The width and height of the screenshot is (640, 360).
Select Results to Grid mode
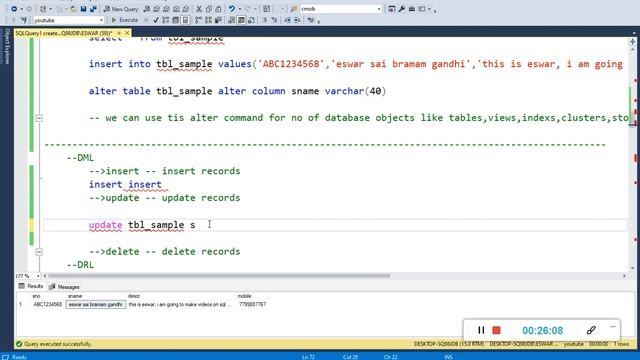coord(241,20)
